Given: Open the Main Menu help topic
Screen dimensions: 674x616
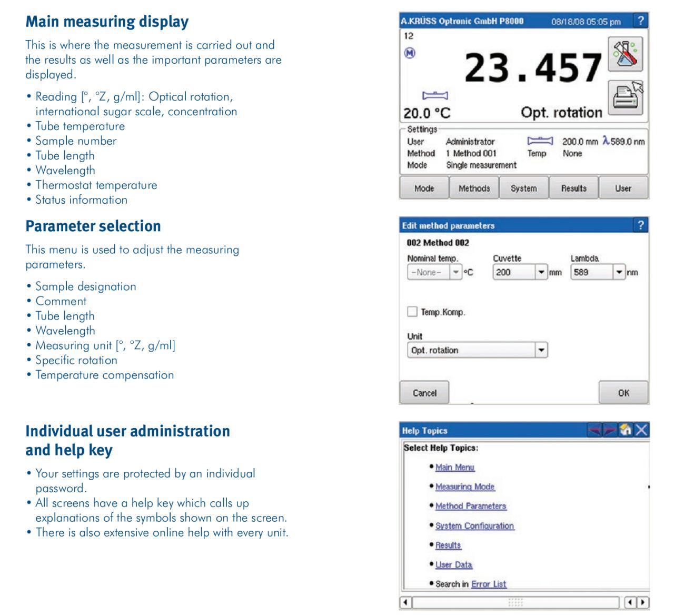Looking at the screenshot, I should click(x=455, y=467).
